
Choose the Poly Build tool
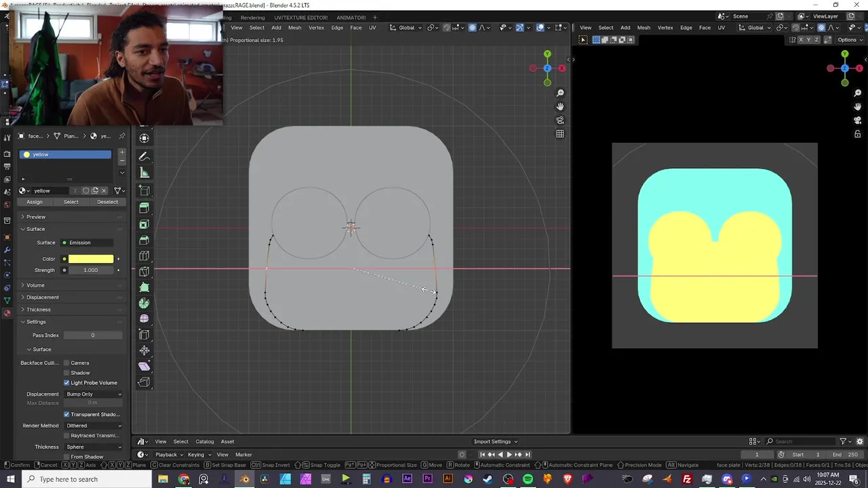click(x=144, y=287)
